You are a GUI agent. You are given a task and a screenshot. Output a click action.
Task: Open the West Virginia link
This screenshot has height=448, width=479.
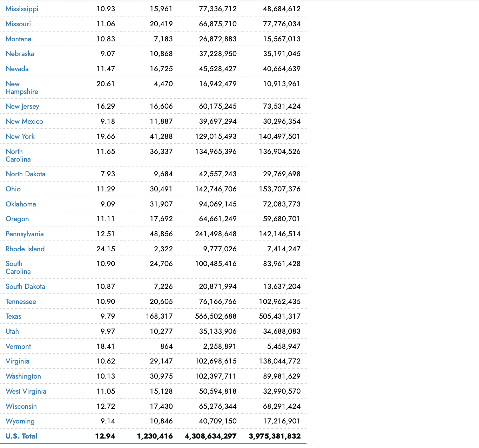26,391
